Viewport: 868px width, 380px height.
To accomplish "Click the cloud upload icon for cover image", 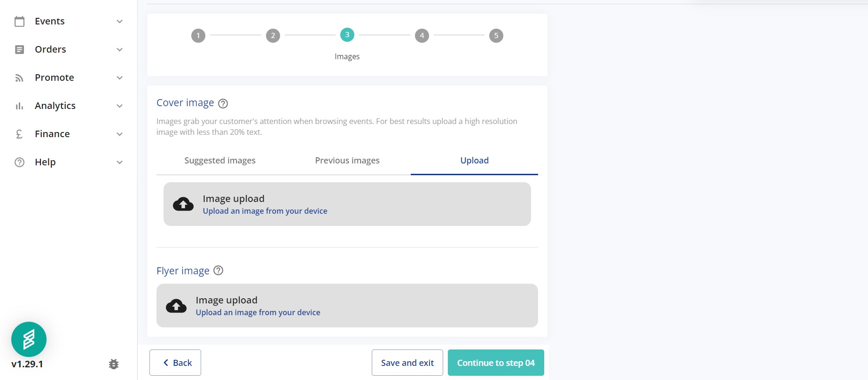I will 183,204.
